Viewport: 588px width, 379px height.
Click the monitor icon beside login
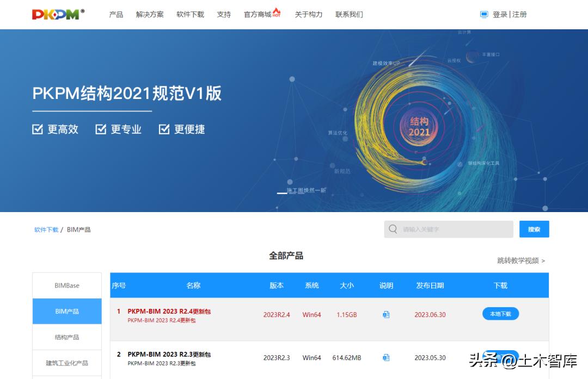(484, 15)
